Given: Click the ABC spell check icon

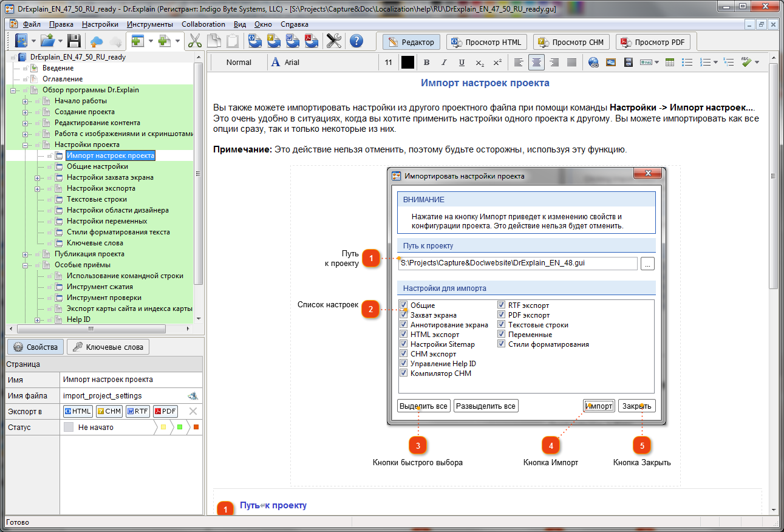Looking at the screenshot, I should [747, 62].
